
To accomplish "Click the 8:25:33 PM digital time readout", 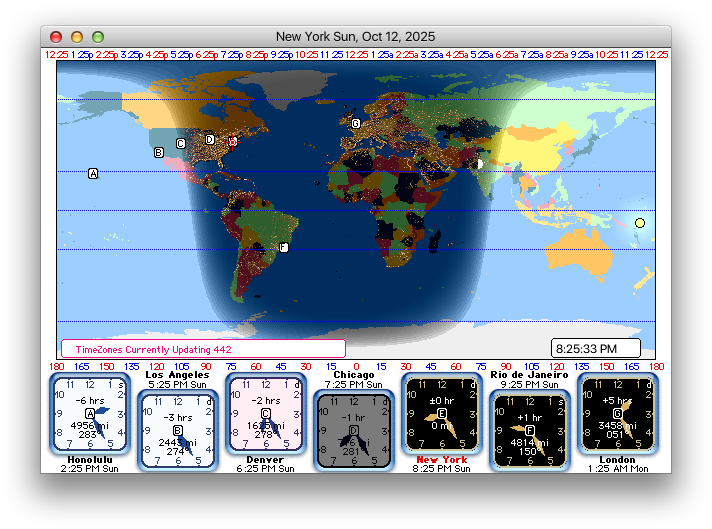I will tap(595, 348).
